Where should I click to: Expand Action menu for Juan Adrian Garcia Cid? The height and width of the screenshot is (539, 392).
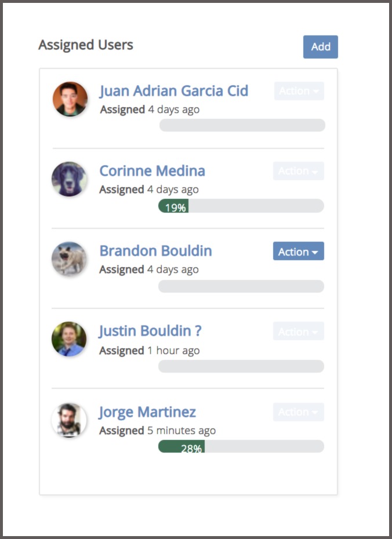tap(299, 91)
